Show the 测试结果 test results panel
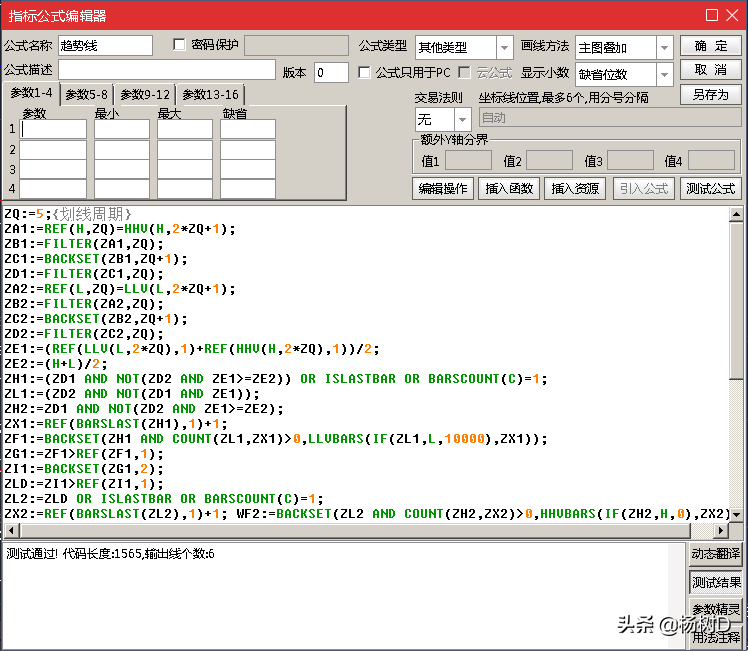This screenshot has width=748, height=651. click(x=716, y=582)
